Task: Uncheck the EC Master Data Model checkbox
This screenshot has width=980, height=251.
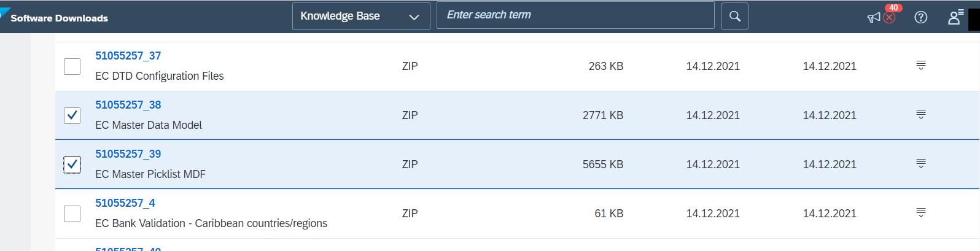Action: (72, 115)
